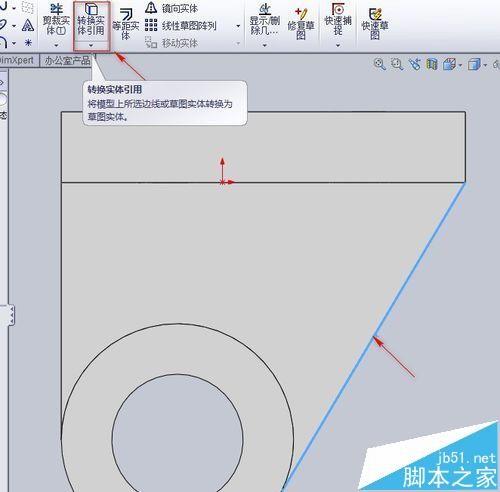Viewport: 500px width, 492px height.
Task: Select the Offset Entities (等距实体) tool
Action: tap(126, 24)
